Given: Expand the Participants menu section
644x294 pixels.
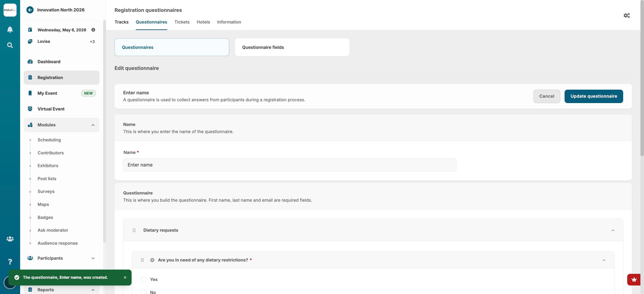Looking at the screenshot, I should 93,258.
